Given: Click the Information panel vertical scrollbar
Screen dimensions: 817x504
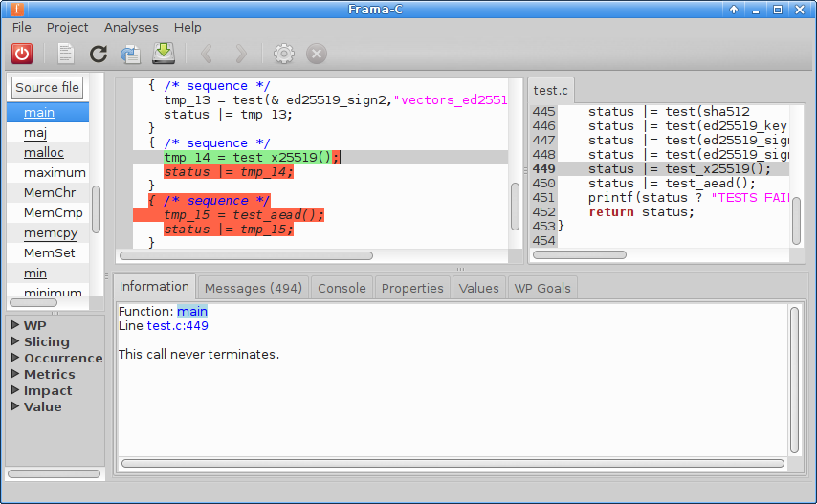Looking at the screenshot, I should (794, 380).
